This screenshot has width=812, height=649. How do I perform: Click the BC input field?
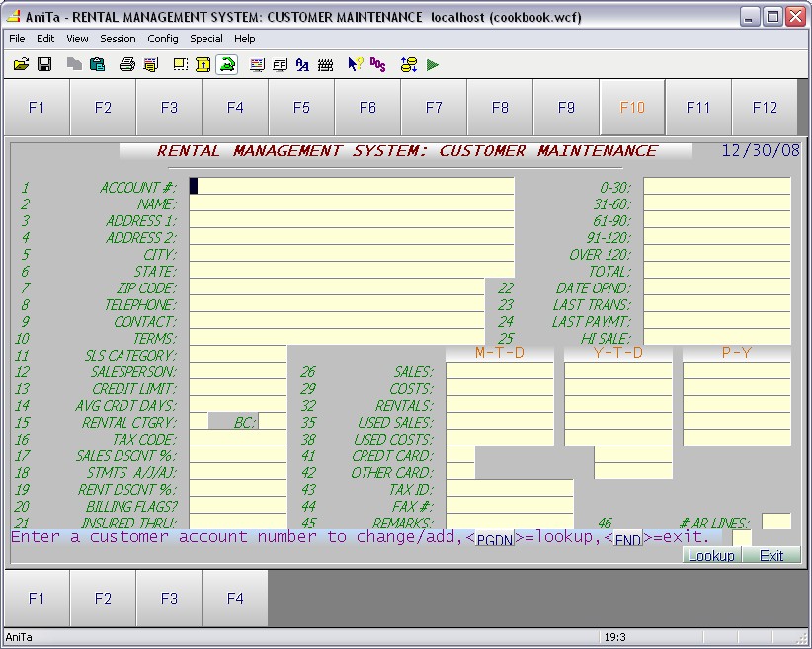(x=273, y=421)
